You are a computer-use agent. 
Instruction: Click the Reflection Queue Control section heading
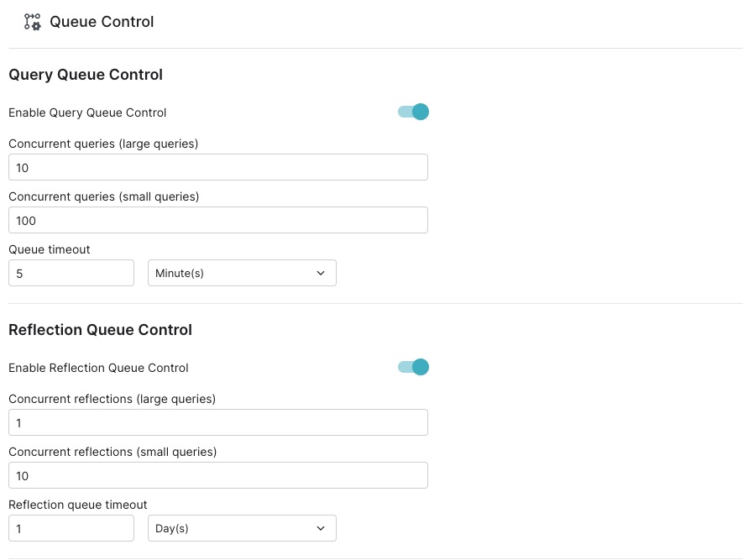click(100, 330)
